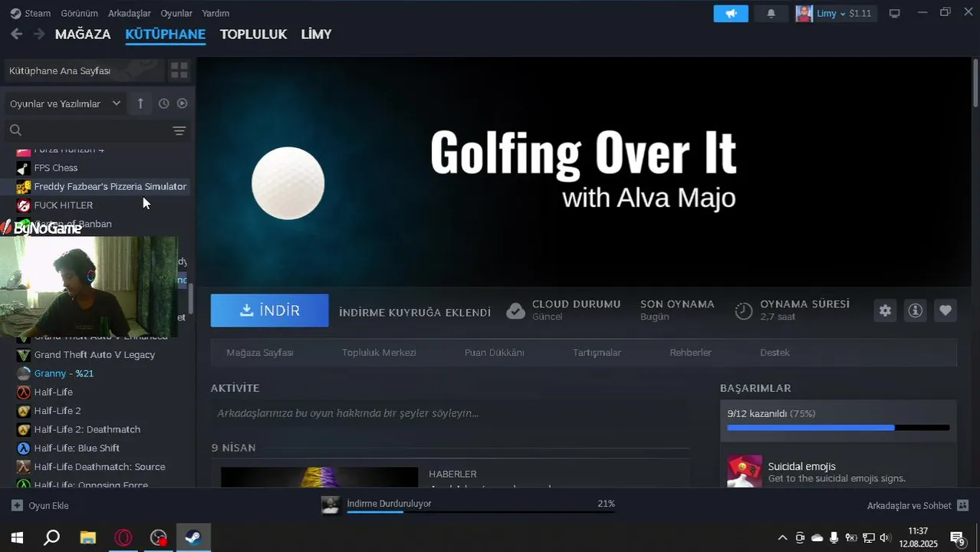Image resolution: width=980 pixels, height=552 pixels.
Task: Open the Windows action center notifications
Action: pyautogui.click(x=958, y=538)
